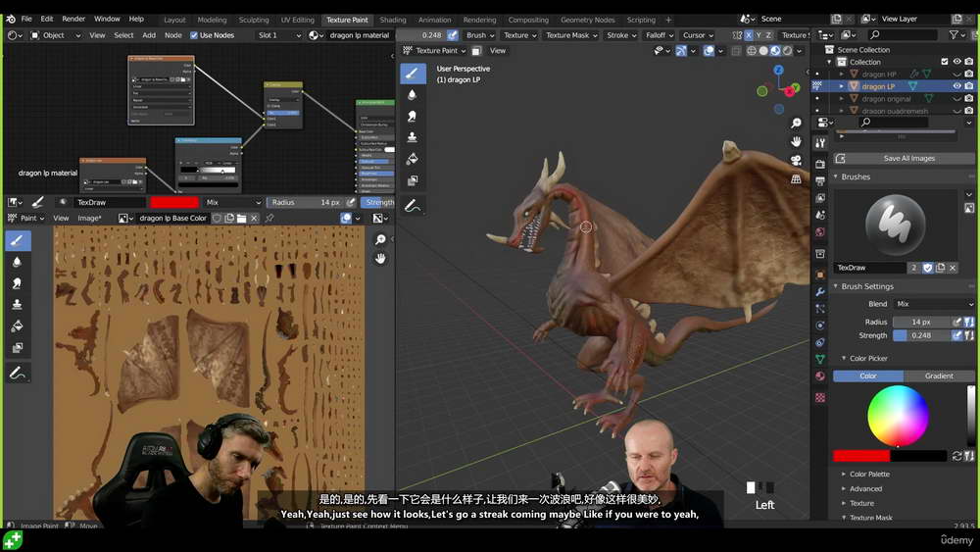The width and height of the screenshot is (980, 552).
Task: Toggle the Use Nodes checkbox
Action: tap(194, 35)
